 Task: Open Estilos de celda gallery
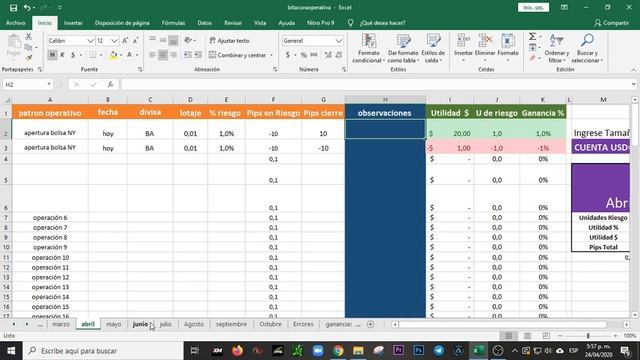[433, 48]
